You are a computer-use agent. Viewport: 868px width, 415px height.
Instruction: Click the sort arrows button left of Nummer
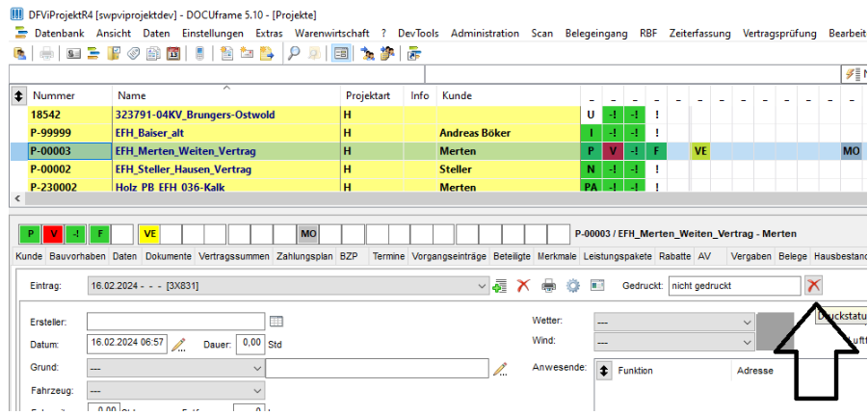[x=19, y=95]
